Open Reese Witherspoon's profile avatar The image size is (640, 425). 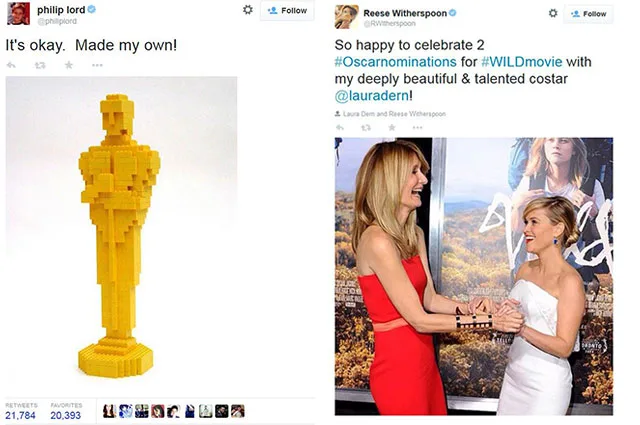click(x=347, y=17)
